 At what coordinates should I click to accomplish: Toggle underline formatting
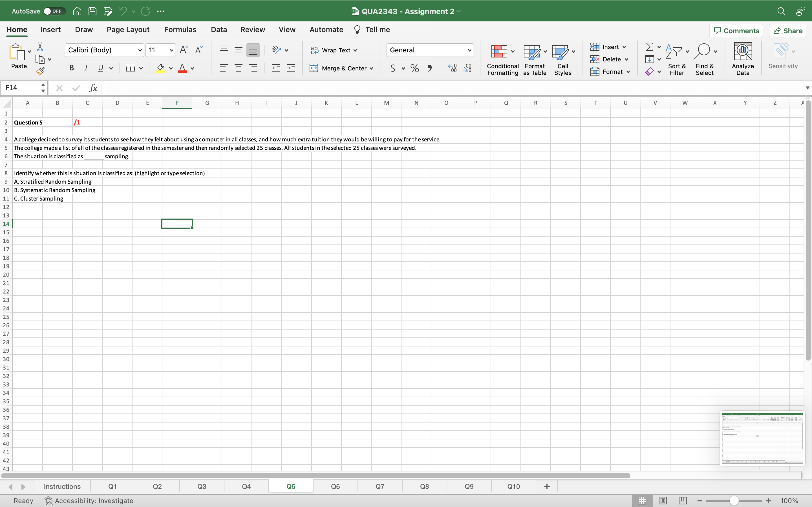(101, 68)
